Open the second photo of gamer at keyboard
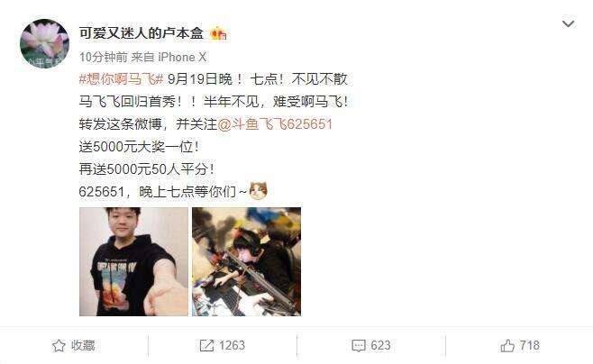 click(x=247, y=261)
